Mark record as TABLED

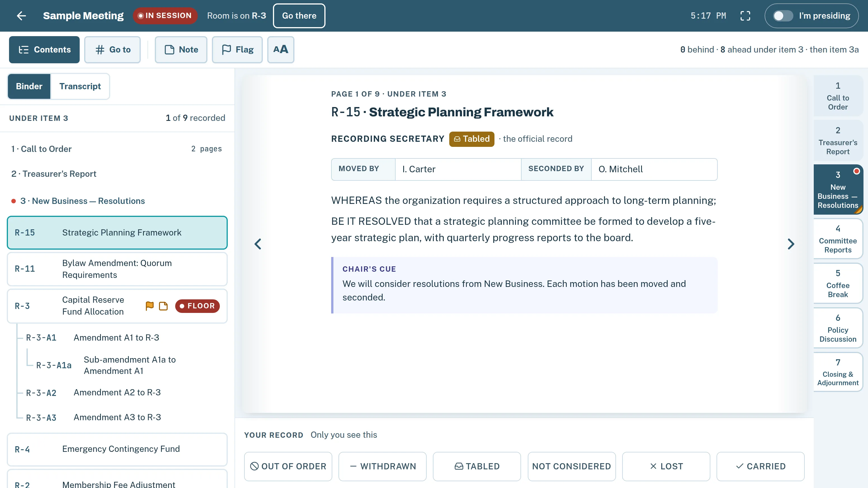(477, 467)
